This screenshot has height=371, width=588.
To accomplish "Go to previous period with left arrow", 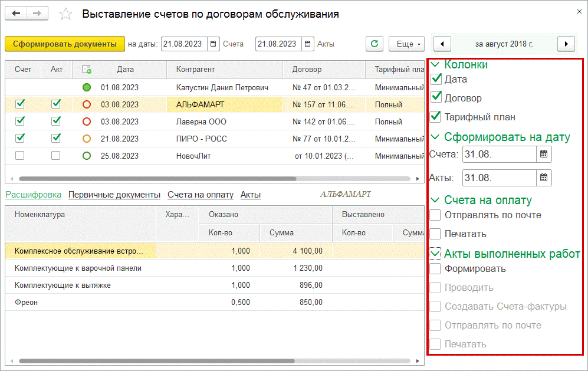I will pos(442,44).
